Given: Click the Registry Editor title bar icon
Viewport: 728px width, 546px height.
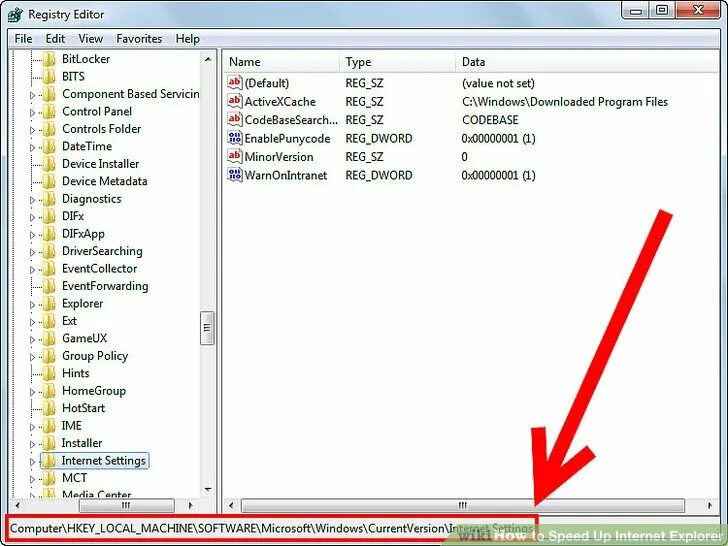Looking at the screenshot, I should tap(15, 14).
